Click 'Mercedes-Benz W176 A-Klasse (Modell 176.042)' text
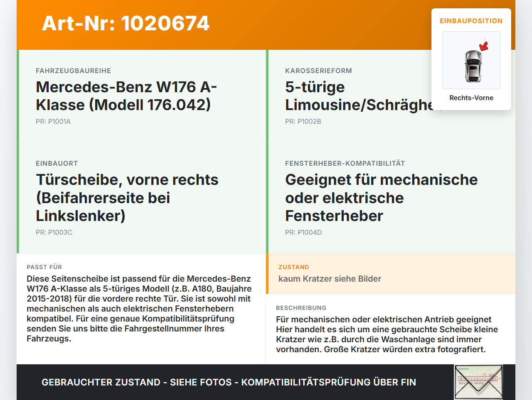Viewport: 532px width, 400px height. 126,96
